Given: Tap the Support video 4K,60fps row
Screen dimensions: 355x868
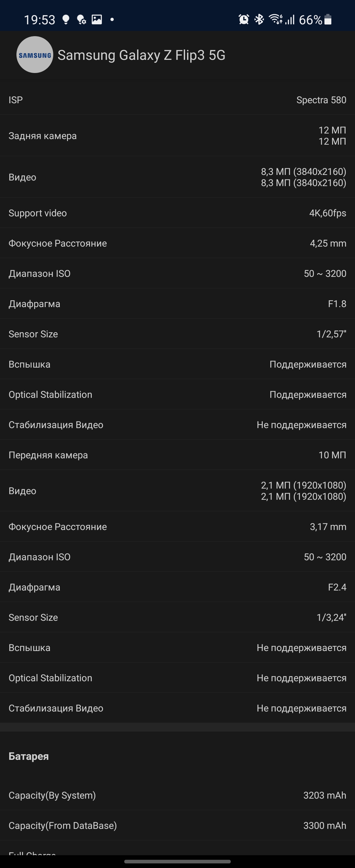Looking at the screenshot, I should point(177,213).
